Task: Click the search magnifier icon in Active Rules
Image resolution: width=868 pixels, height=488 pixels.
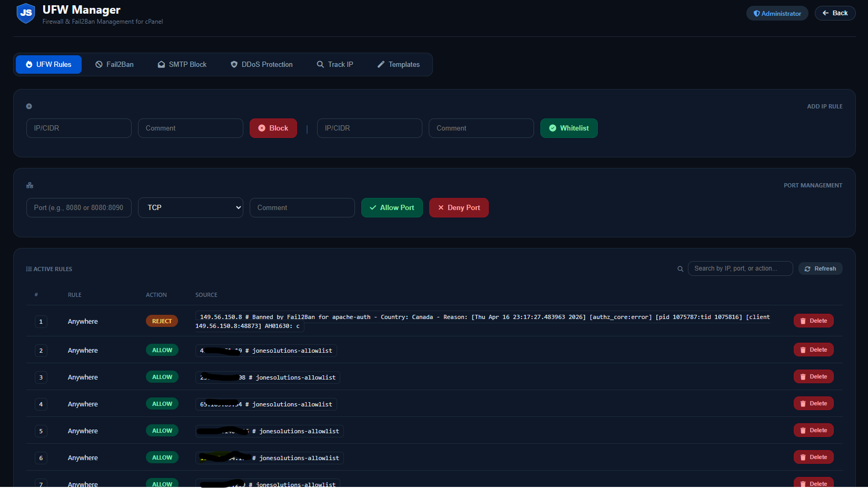Action: click(680, 269)
